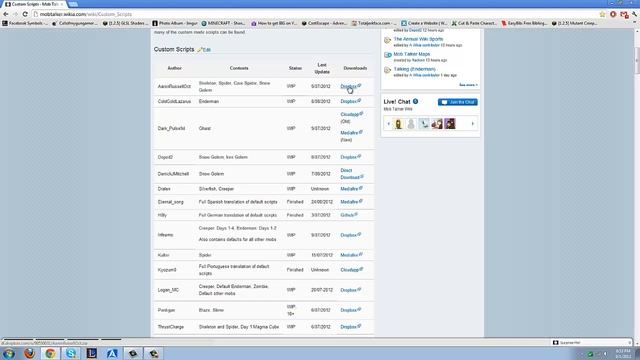The height and width of the screenshot is (360, 640).
Task: Open the Talking (Endermen) activity link
Action: 414,69
